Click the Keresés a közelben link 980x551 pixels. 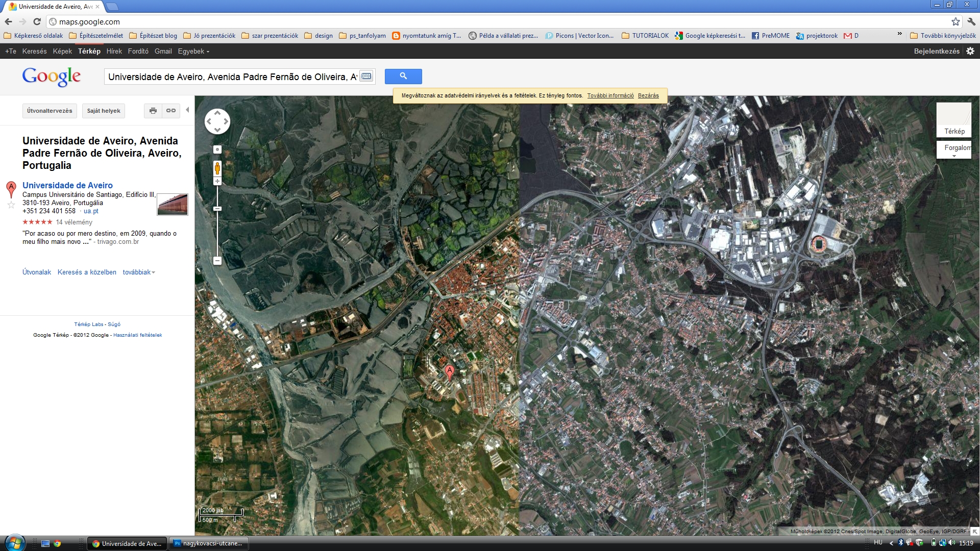pos(87,272)
